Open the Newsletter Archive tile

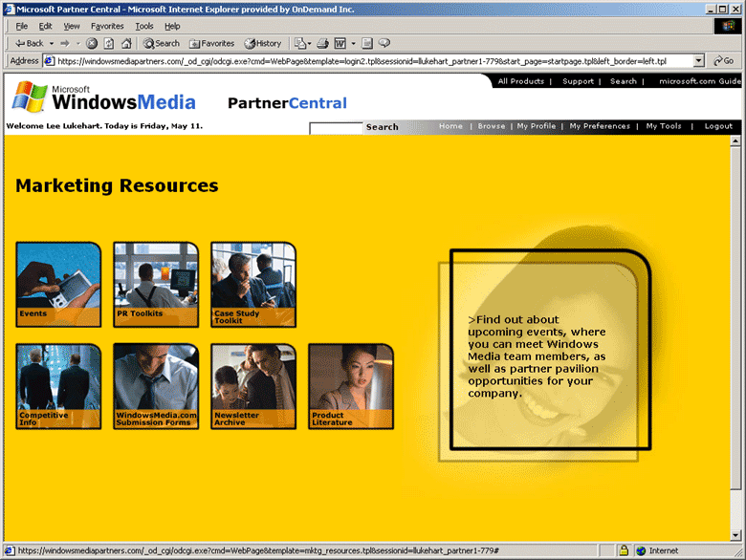(253, 386)
